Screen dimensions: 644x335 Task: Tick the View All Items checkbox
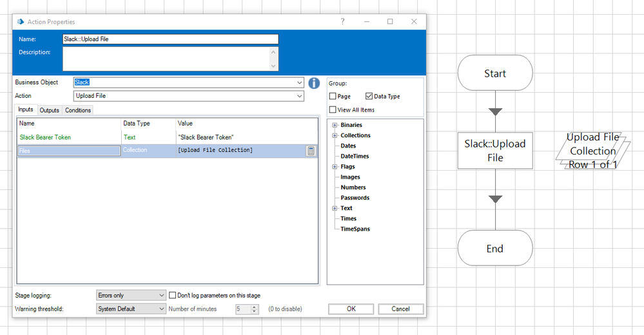pyautogui.click(x=333, y=110)
